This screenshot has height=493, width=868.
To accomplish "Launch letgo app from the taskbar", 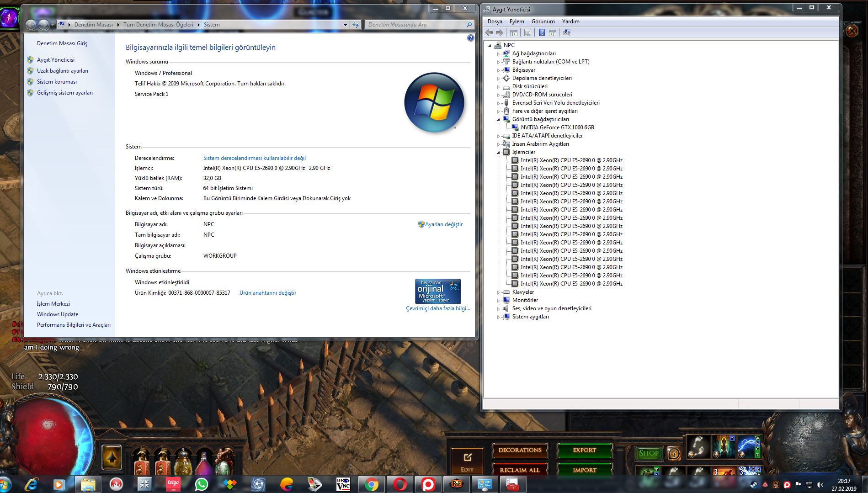I will point(173,484).
